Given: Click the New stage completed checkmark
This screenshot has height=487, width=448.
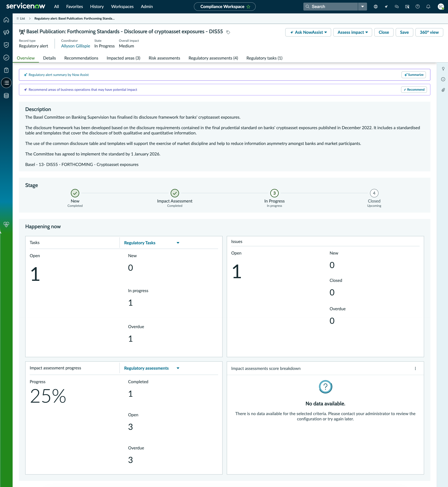Looking at the screenshot, I should [x=75, y=193].
